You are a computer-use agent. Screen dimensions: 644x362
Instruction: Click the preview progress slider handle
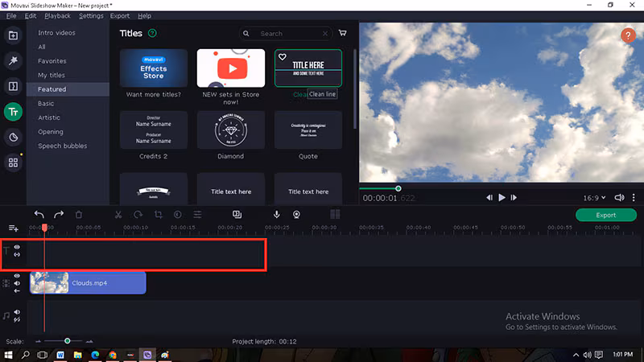click(398, 188)
